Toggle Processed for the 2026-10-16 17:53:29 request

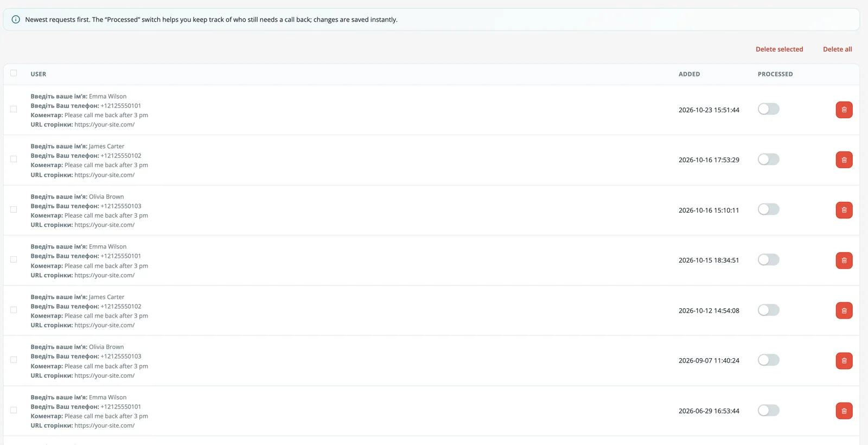tap(768, 159)
